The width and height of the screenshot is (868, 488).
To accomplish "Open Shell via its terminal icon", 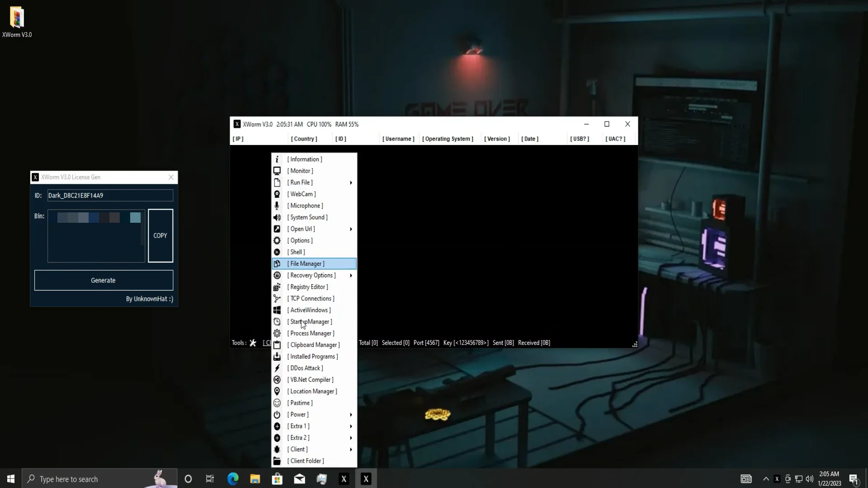I will tap(277, 252).
